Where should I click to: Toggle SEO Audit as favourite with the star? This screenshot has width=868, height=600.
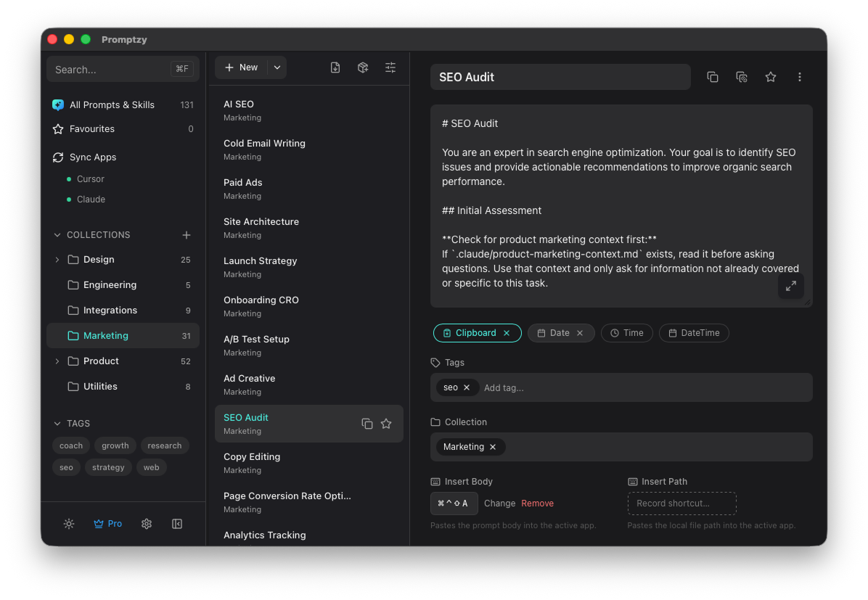(770, 76)
